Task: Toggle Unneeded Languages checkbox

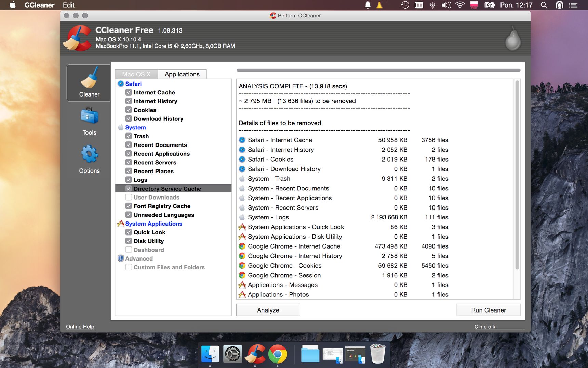Action: coord(129,215)
